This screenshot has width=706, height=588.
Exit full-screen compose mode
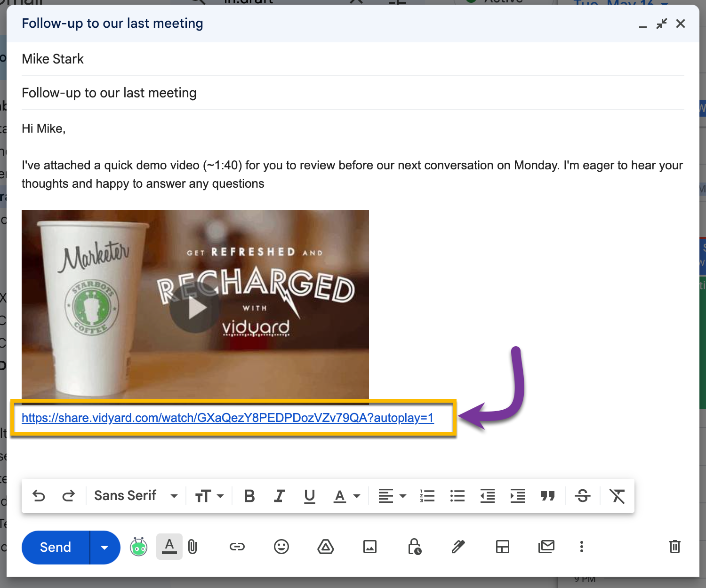click(x=662, y=24)
